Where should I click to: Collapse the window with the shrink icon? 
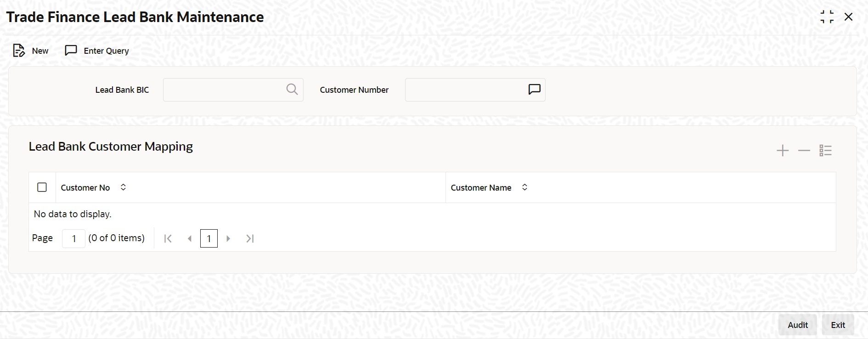(x=827, y=17)
